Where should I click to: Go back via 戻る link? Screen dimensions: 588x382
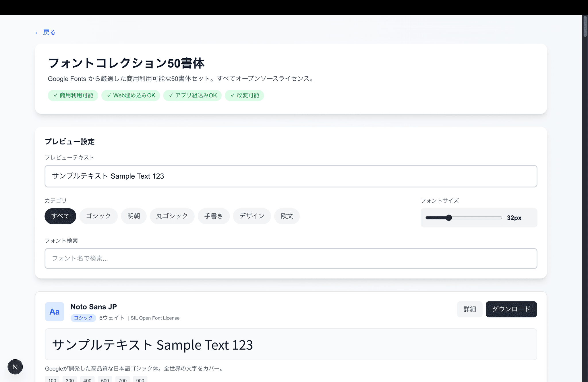45,32
